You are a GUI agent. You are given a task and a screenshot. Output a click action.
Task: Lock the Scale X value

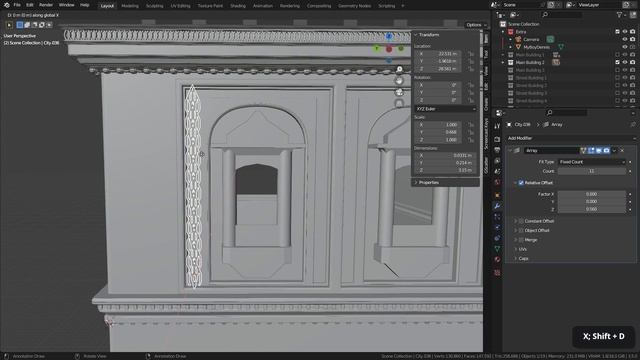click(x=471, y=124)
